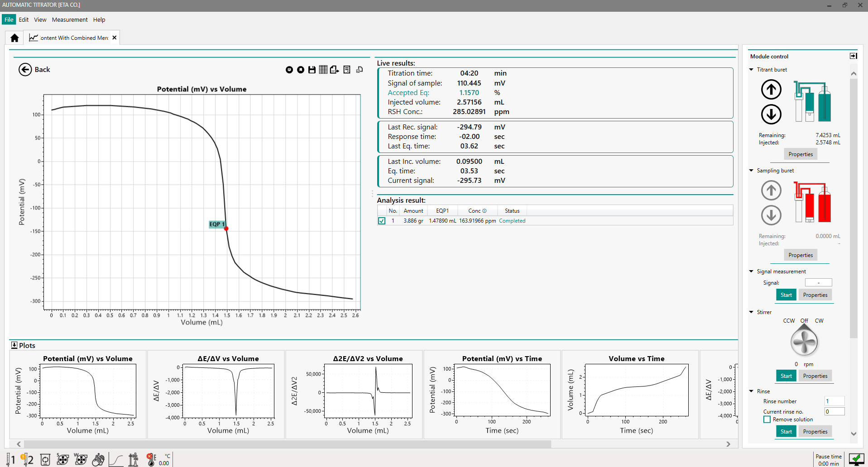868x467 pixels.
Task: Click the save (floppy disk) icon
Action: pyautogui.click(x=312, y=70)
